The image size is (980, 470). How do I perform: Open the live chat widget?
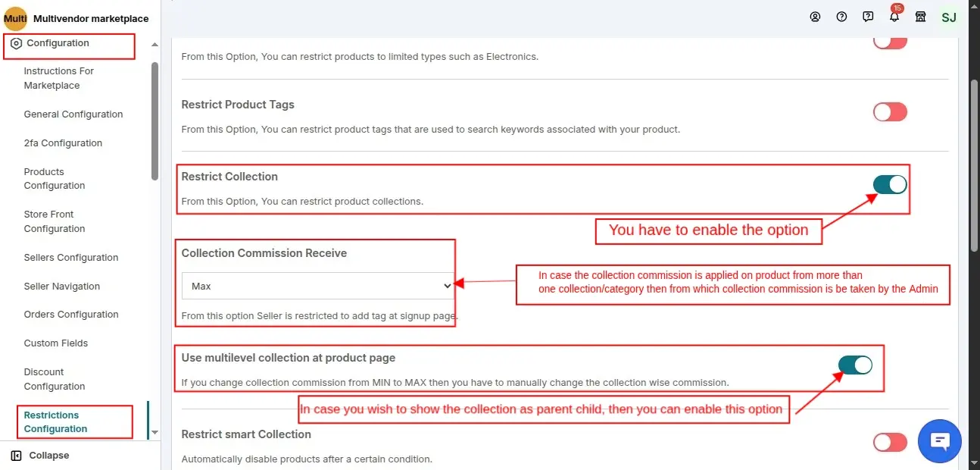[x=939, y=440]
